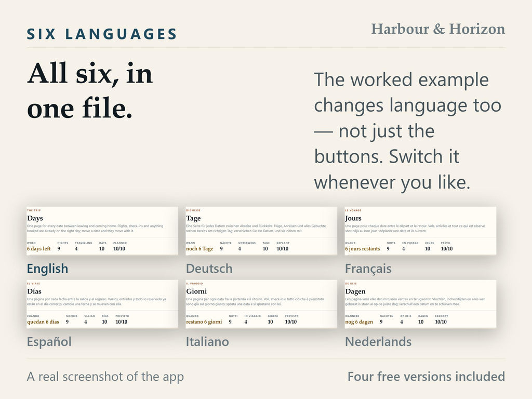
Task: Click 'A real screenshot of the app' caption
Action: (105, 377)
